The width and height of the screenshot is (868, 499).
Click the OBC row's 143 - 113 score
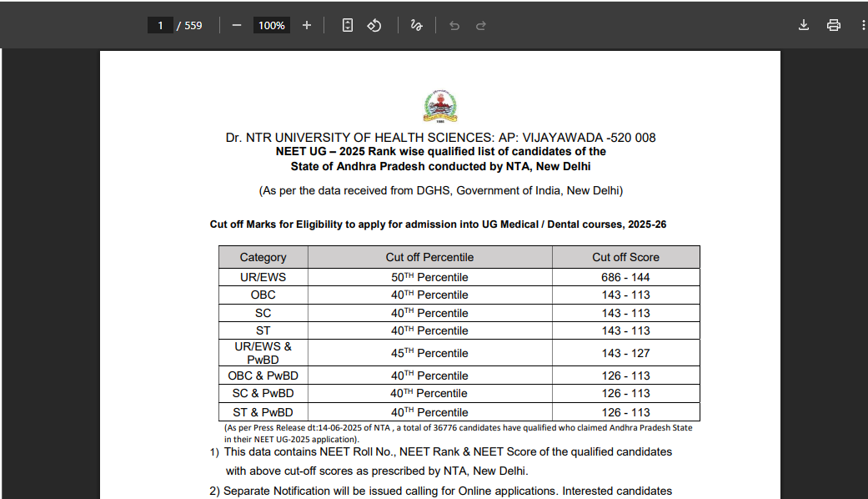[x=625, y=295]
